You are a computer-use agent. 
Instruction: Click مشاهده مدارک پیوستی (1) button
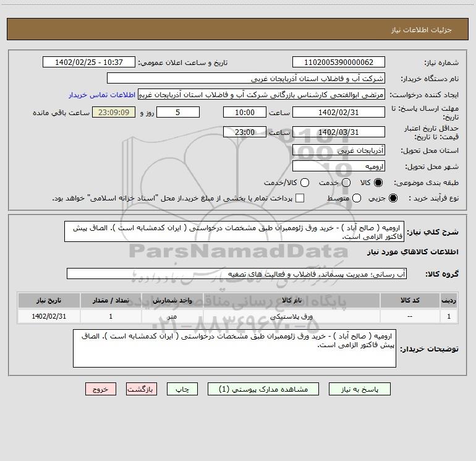(x=263, y=389)
